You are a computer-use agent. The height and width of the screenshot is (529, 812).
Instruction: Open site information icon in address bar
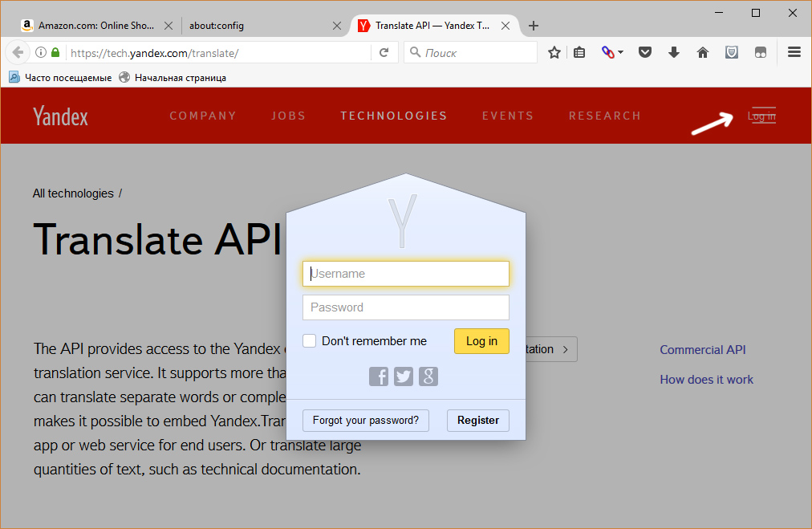pyautogui.click(x=41, y=52)
